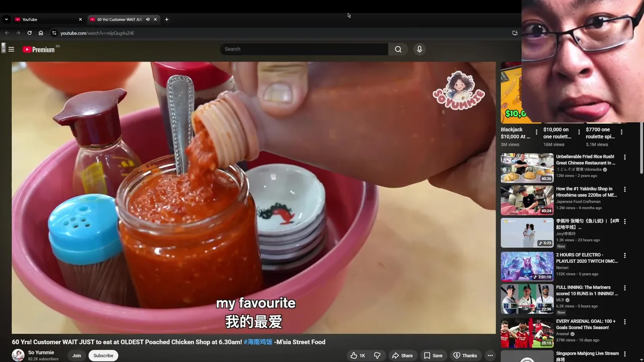Submit search with magnifier button
644x362 pixels.
(x=398, y=49)
